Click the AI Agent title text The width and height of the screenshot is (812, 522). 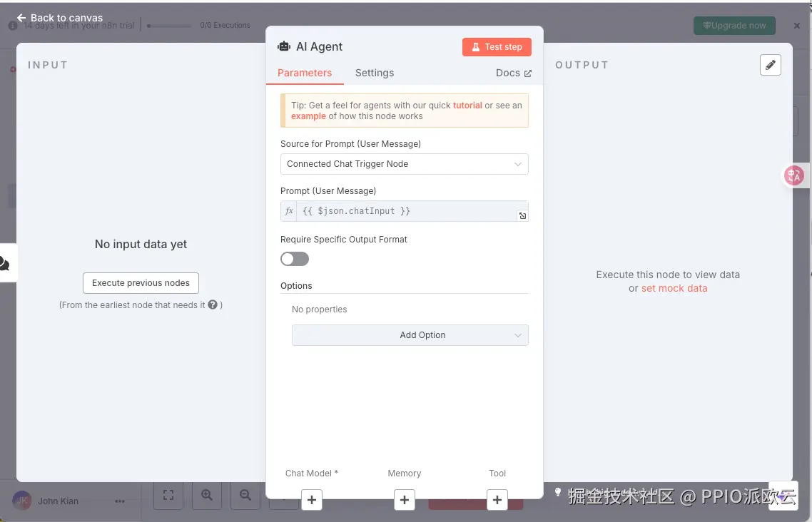coord(319,46)
